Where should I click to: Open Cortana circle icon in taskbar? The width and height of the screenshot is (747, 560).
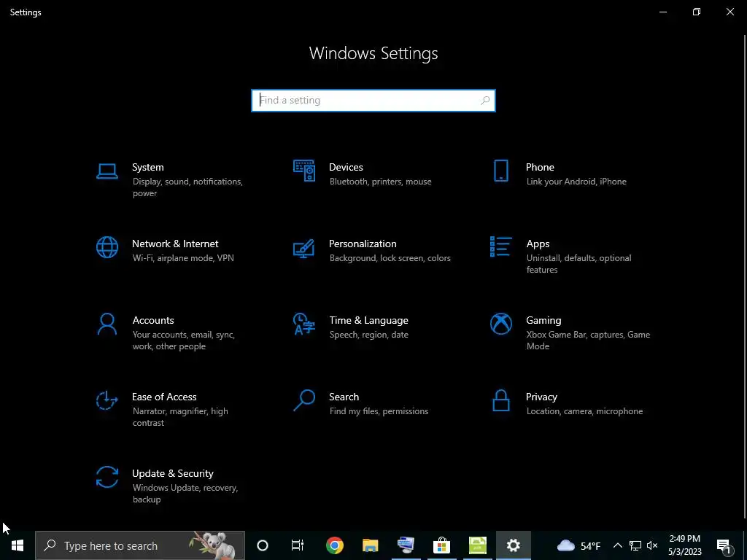pos(263,545)
